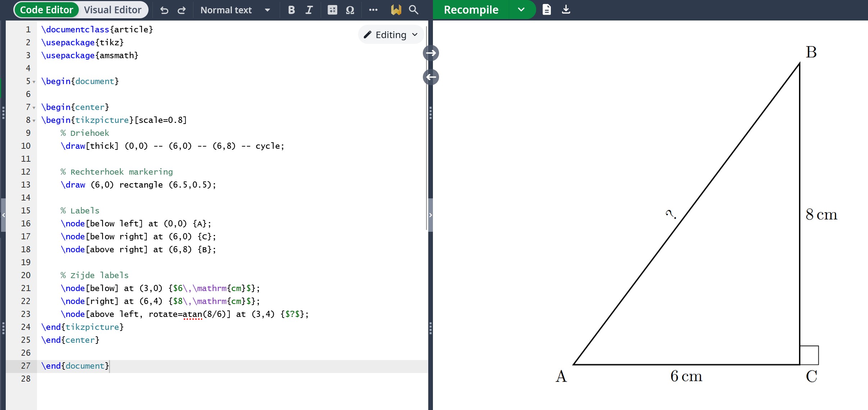868x410 pixels.
Task: Toggle italic formatting
Action: point(309,10)
